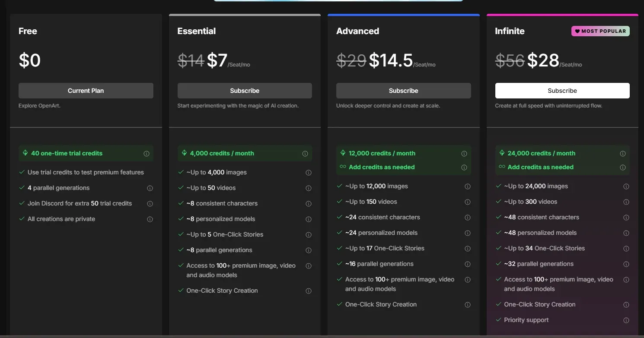Viewport: 644px width, 338px height.
Task: View info for ~Up to 17 One-Click Stories
Action: (467, 248)
